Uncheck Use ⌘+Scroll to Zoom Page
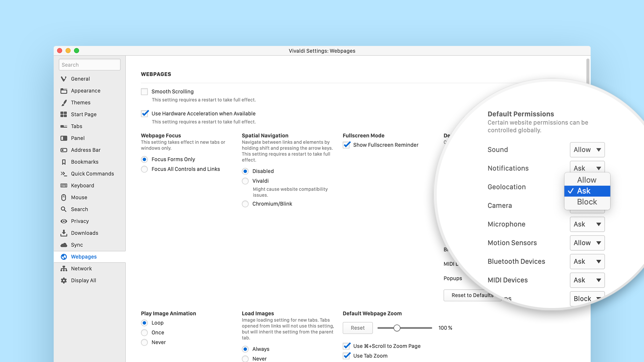The height and width of the screenshot is (362, 644). pyautogui.click(x=346, y=346)
